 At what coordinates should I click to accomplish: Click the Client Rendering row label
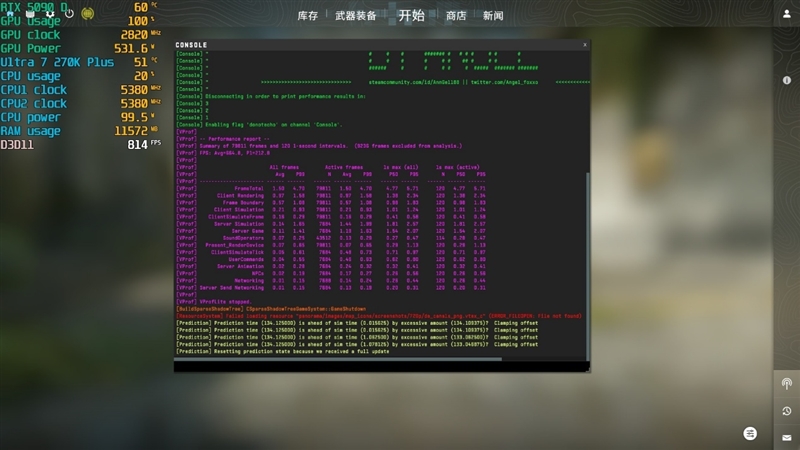[240, 195]
